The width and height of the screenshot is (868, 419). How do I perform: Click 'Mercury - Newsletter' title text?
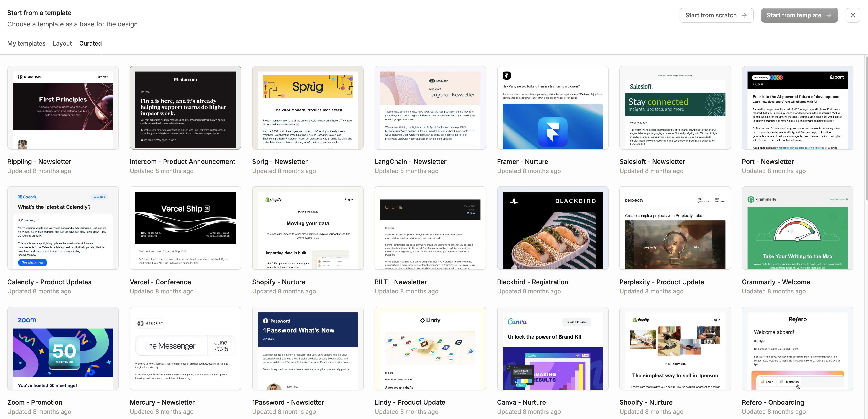(162, 402)
